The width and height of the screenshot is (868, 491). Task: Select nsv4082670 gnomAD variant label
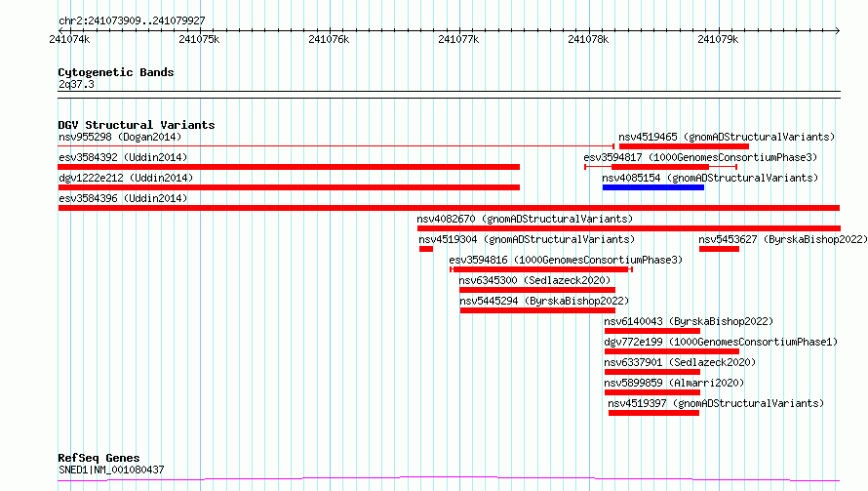[525, 219]
